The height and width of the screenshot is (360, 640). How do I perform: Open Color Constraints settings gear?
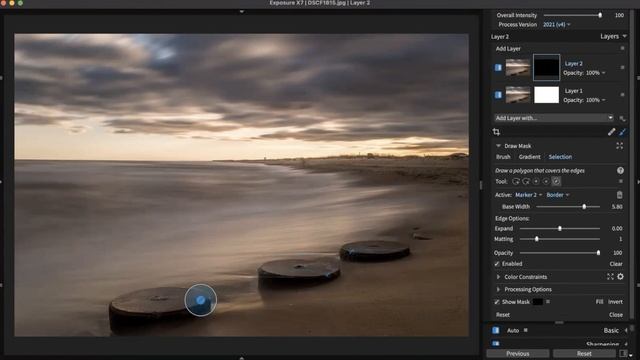click(x=620, y=277)
